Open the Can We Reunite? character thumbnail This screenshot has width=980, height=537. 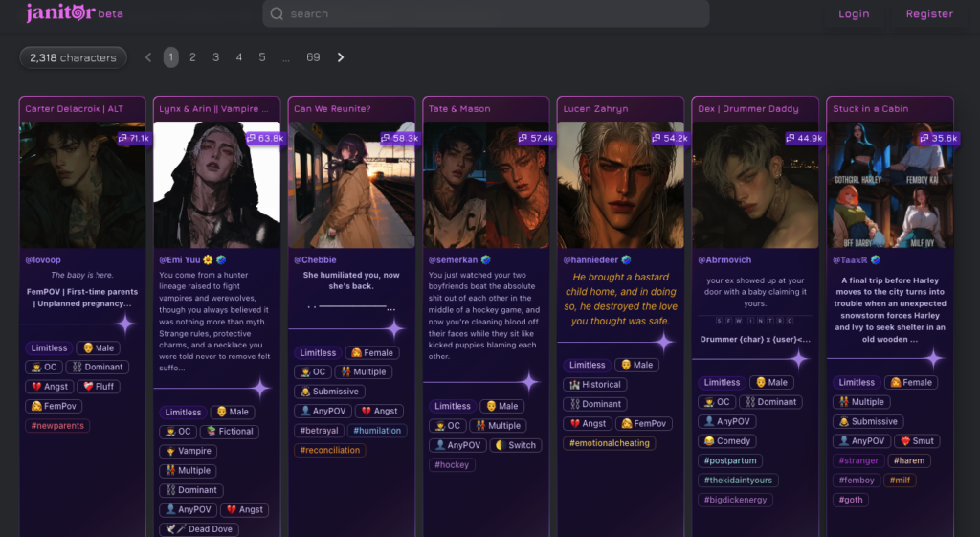pyautogui.click(x=351, y=185)
